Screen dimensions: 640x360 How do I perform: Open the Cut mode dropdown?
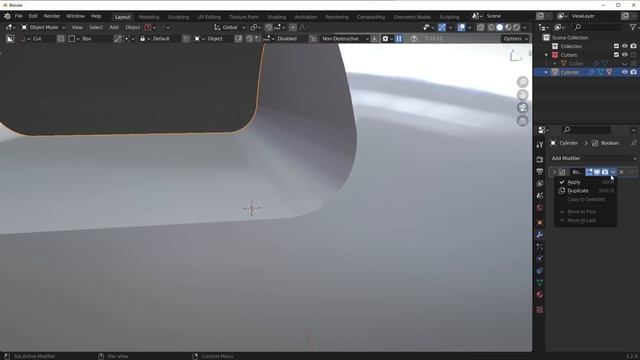pyautogui.click(x=37, y=39)
